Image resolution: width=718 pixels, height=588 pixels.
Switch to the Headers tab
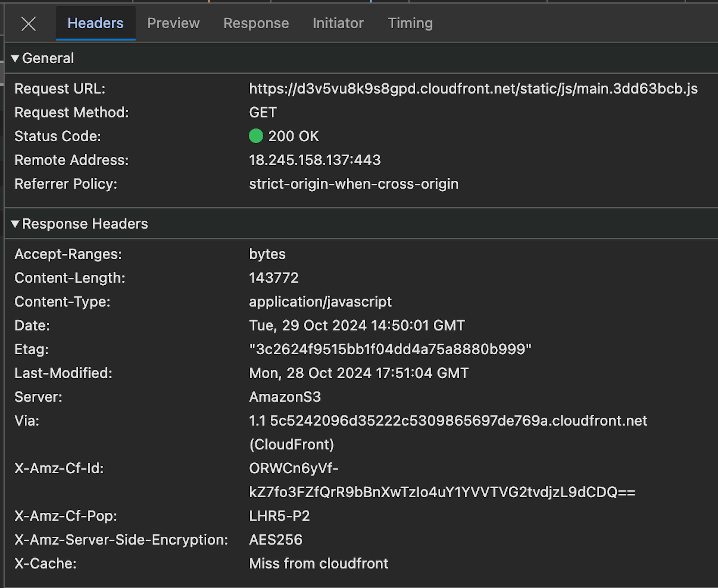pos(96,23)
